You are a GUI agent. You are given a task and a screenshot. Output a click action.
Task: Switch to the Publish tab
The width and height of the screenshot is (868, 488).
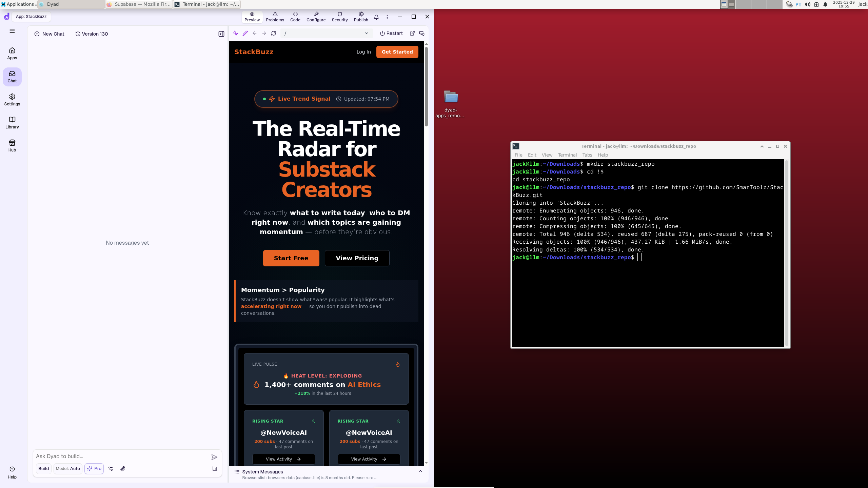click(361, 17)
